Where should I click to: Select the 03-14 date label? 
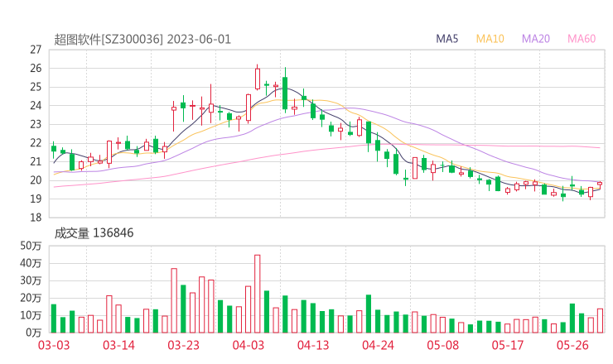[x=118, y=345]
